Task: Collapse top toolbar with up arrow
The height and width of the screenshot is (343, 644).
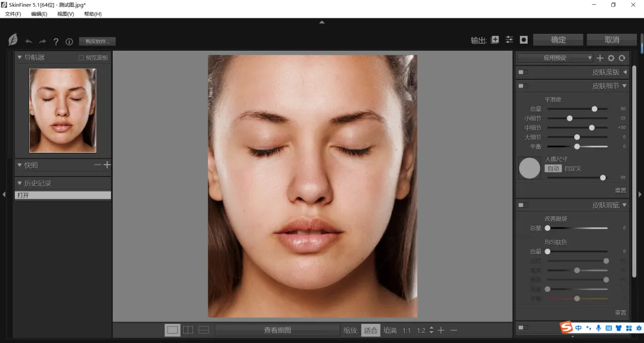Action: (322, 22)
